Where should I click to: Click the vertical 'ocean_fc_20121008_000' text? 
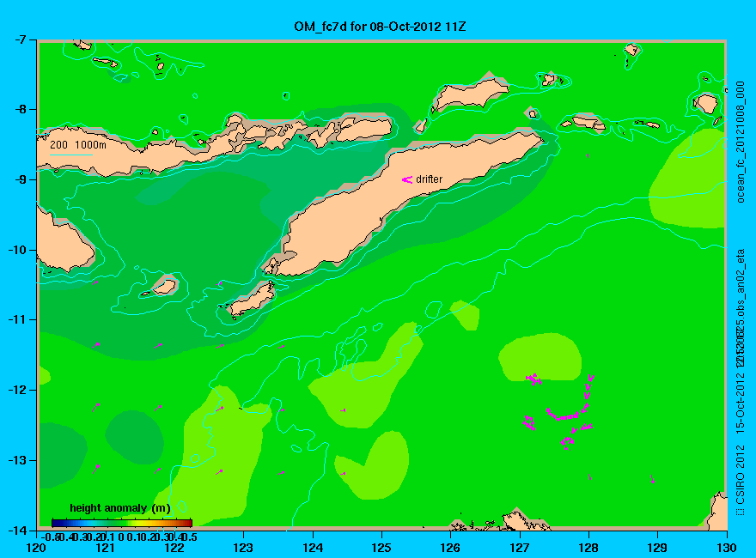click(x=740, y=143)
